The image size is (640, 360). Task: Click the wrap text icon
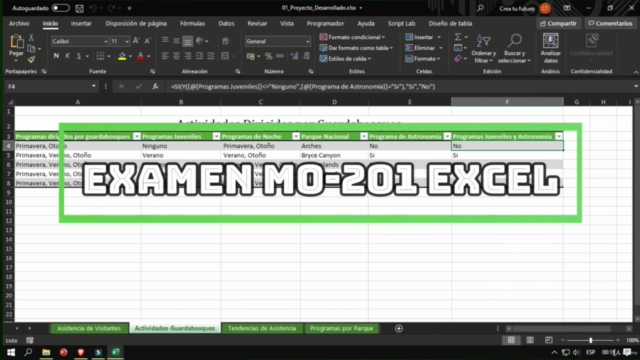[x=226, y=41]
